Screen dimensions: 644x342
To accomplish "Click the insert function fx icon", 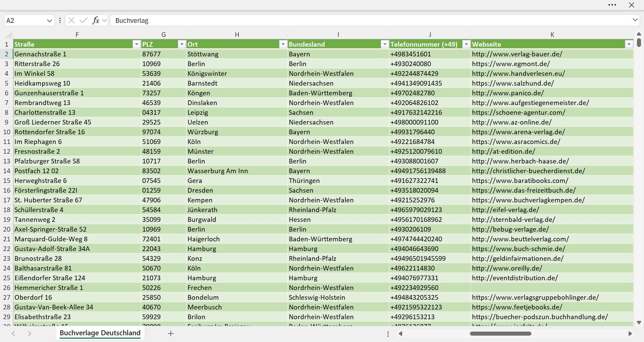I will (x=96, y=20).
